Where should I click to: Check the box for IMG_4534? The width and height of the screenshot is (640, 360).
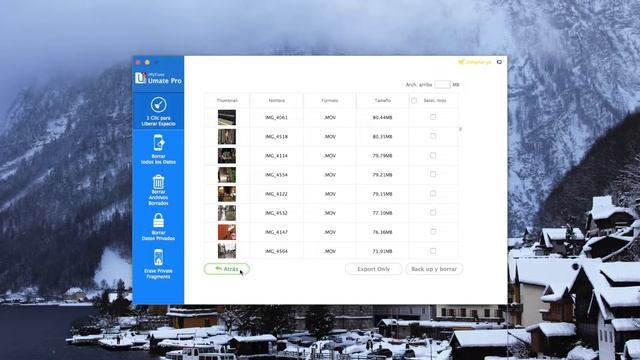(433, 174)
